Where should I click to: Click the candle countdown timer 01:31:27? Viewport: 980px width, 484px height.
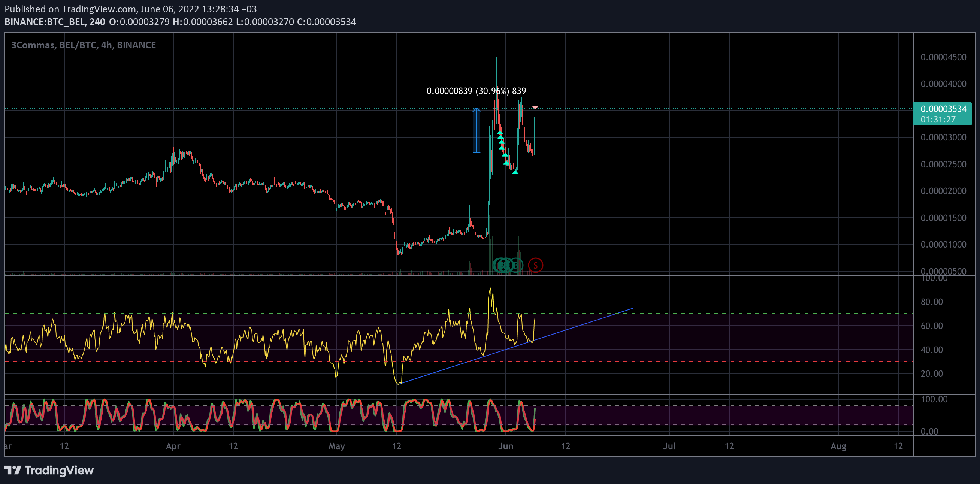coord(938,120)
